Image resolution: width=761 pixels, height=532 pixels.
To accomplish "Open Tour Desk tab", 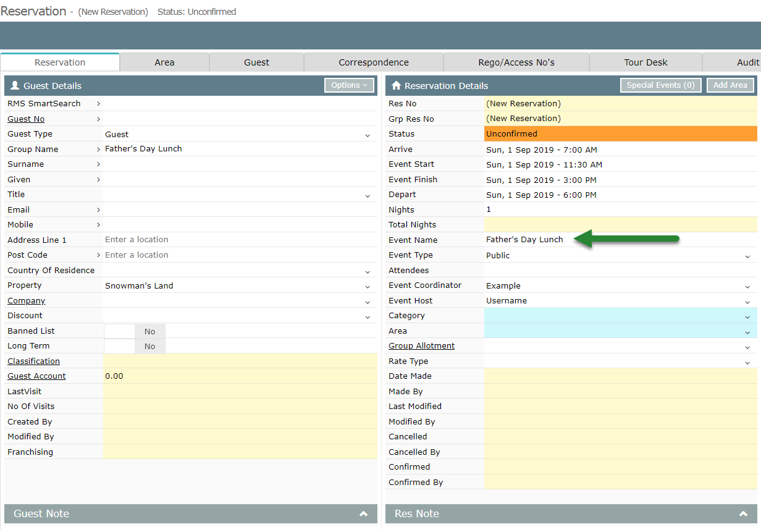I will tap(645, 62).
